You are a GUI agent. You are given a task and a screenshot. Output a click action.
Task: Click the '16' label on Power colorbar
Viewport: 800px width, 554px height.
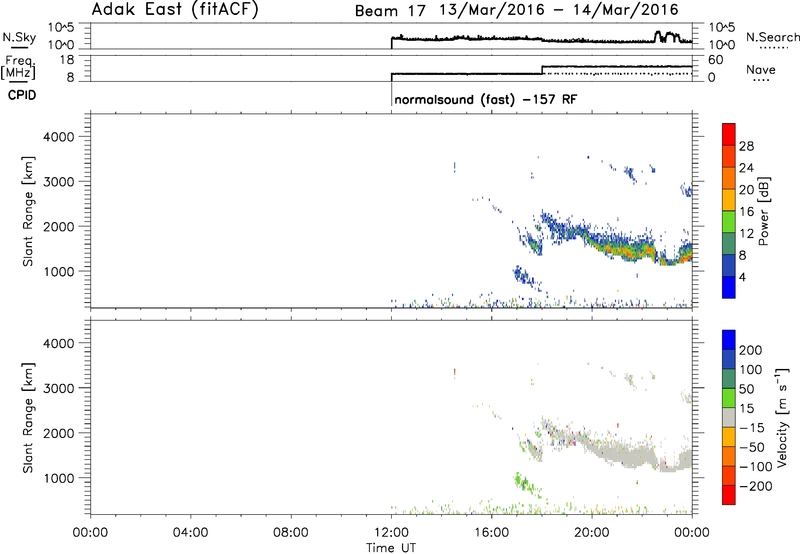[746, 212]
